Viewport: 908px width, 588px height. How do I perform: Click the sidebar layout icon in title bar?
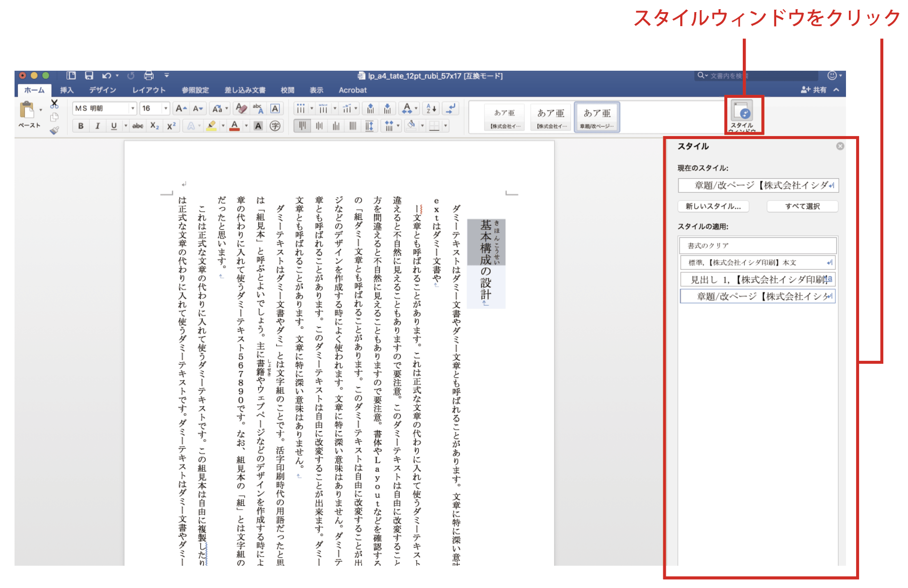coord(71,76)
